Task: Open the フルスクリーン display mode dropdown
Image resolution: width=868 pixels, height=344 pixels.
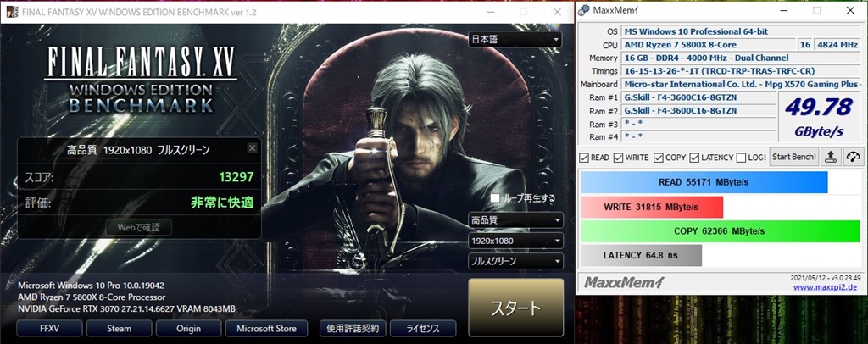Action: click(x=515, y=260)
